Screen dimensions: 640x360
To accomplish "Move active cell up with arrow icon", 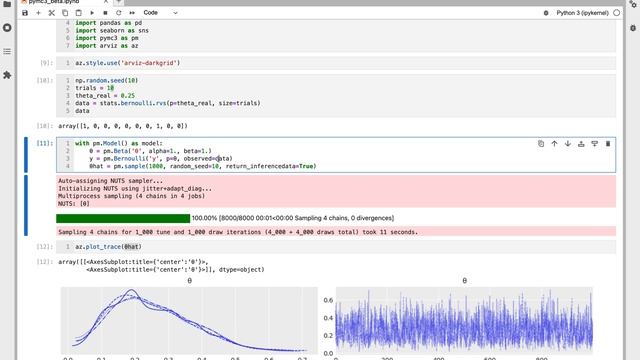I will point(554,144).
